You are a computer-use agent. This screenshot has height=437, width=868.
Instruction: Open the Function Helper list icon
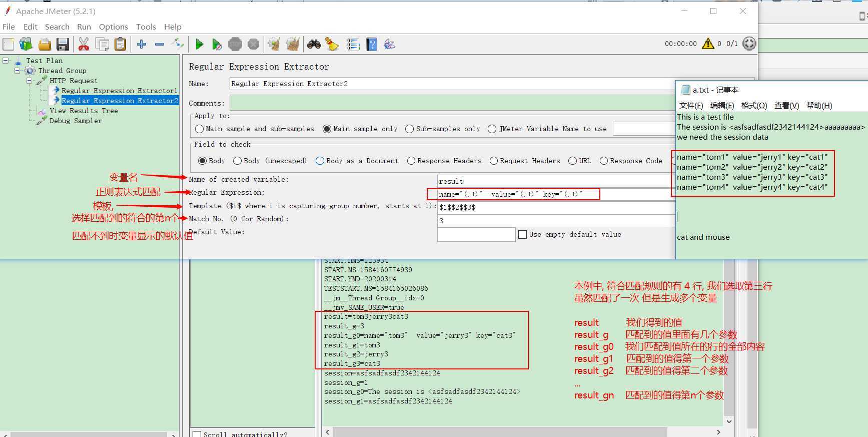pos(353,45)
